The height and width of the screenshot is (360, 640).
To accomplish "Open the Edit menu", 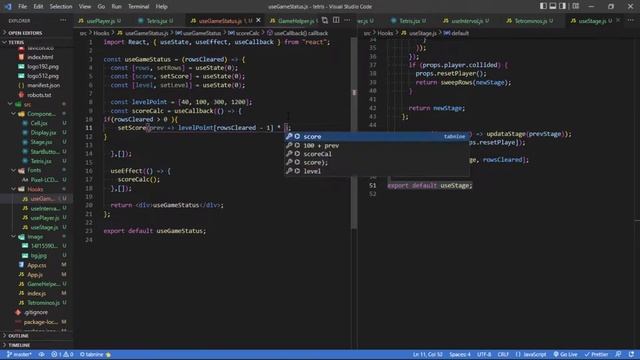I will coord(38,7).
